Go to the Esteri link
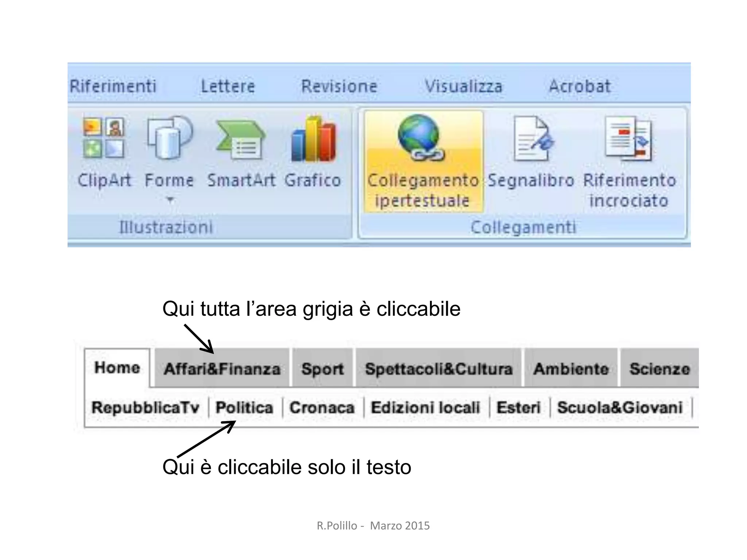The image size is (747, 560). (518, 407)
